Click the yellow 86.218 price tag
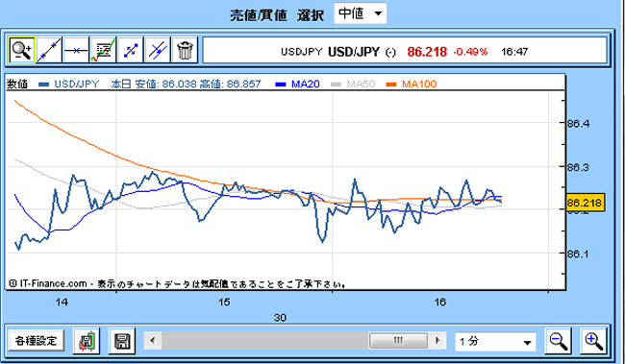The image size is (625, 364). 585,203
